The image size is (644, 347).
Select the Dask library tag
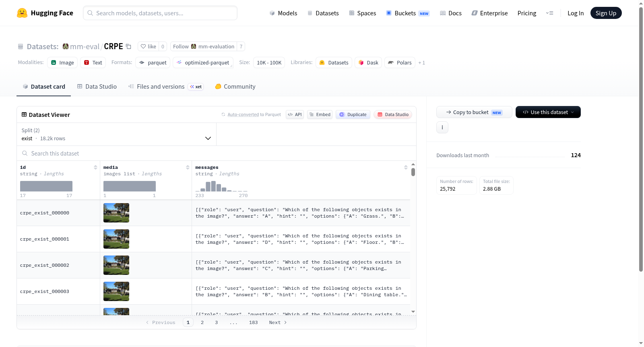(x=368, y=62)
